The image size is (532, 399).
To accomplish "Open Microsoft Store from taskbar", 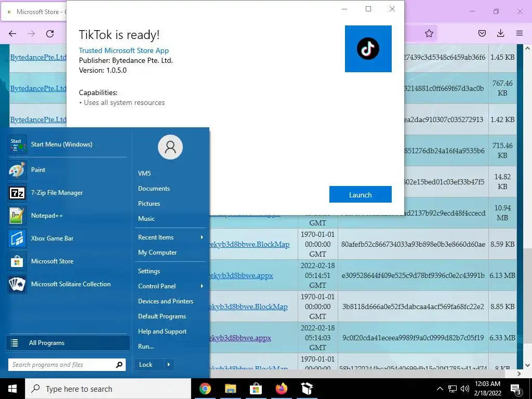I will 256,389.
